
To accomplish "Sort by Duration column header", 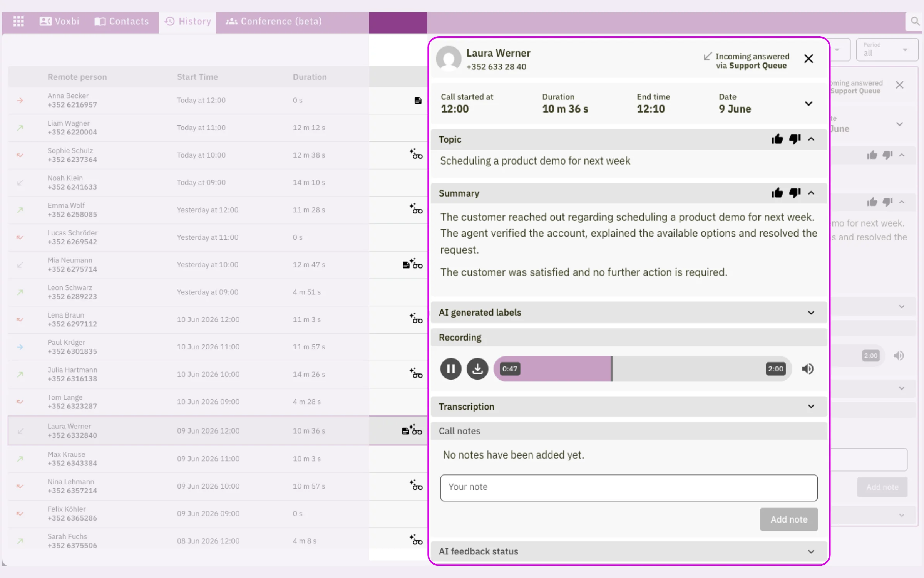I will coord(310,77).
